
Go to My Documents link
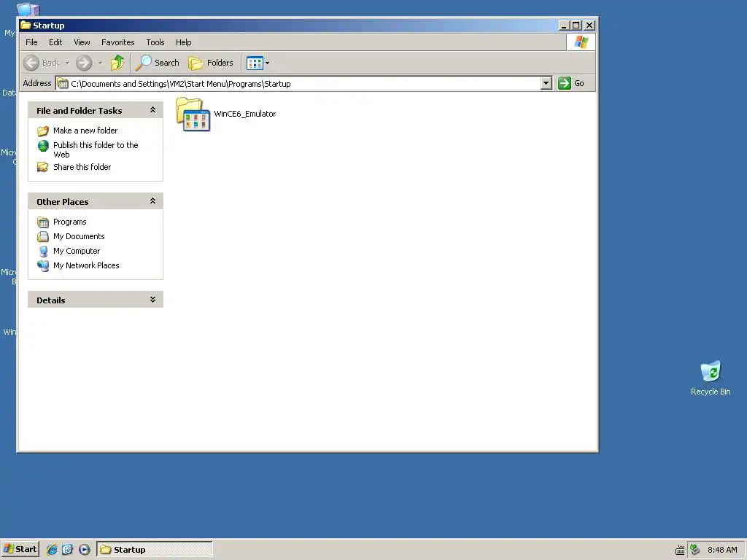[79, 236]
